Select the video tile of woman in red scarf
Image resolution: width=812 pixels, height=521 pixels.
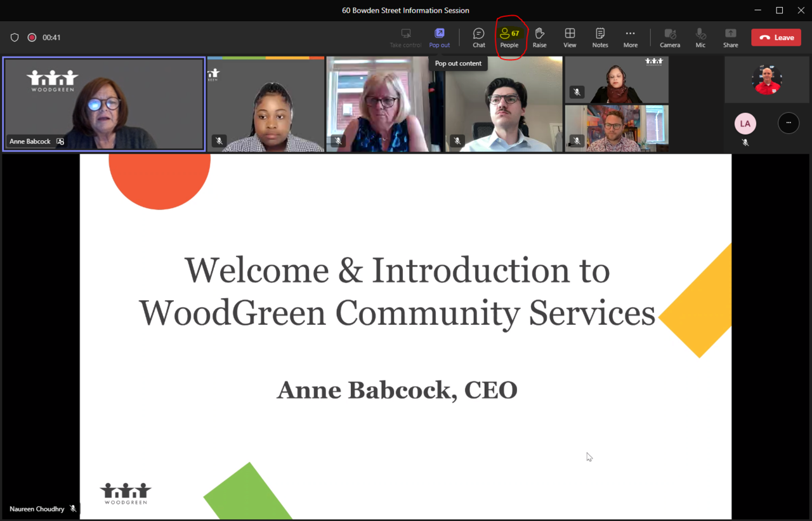617,80
